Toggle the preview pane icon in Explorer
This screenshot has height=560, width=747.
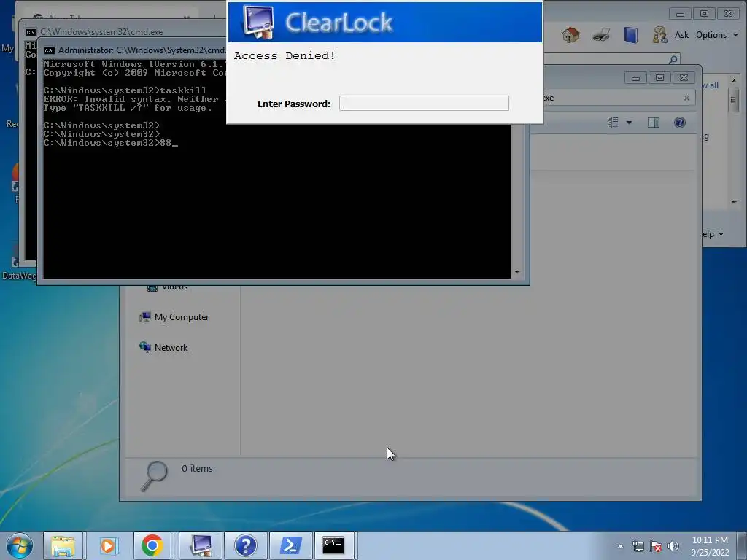(654, 122)
